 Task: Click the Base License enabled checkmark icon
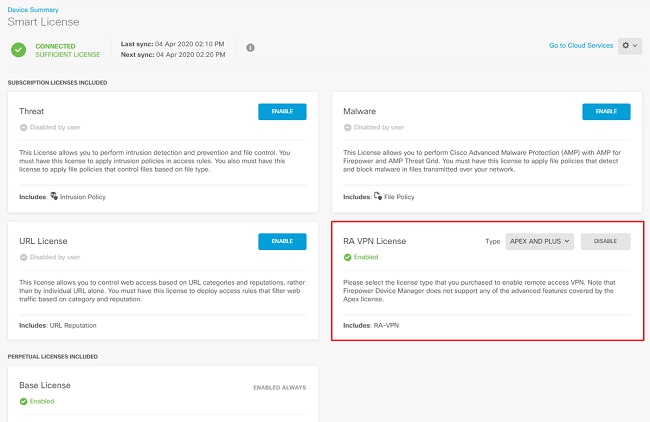coord(23,401)
